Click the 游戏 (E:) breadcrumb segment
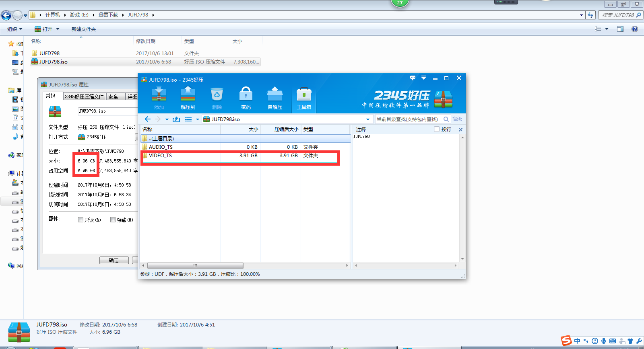 tap(79, 15)
